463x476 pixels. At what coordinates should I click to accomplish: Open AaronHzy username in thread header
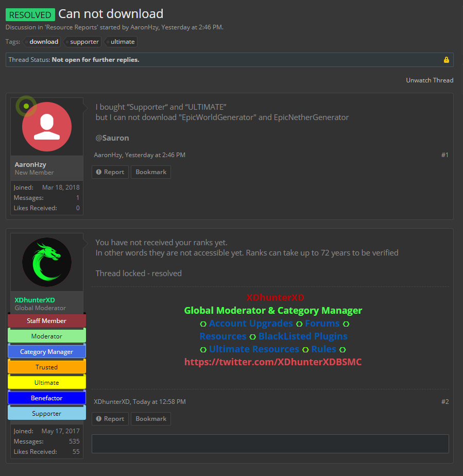pos(144,27)
